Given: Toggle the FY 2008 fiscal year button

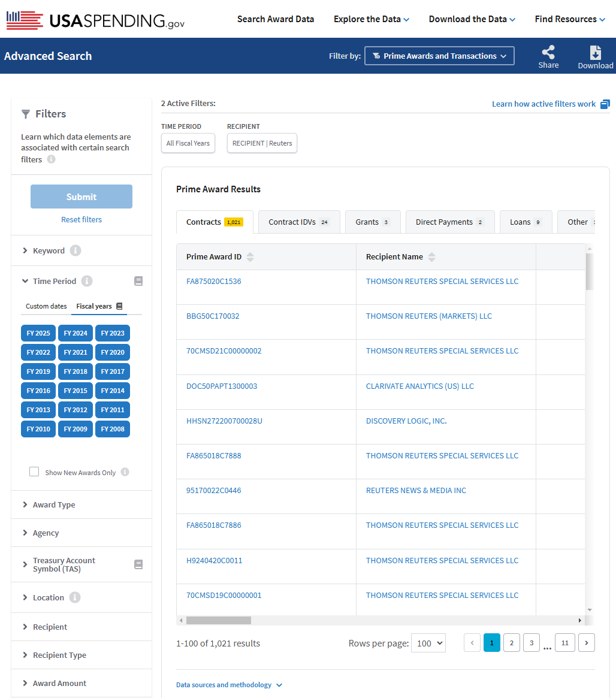Looking at the screenshot, I should coord(113,428).
